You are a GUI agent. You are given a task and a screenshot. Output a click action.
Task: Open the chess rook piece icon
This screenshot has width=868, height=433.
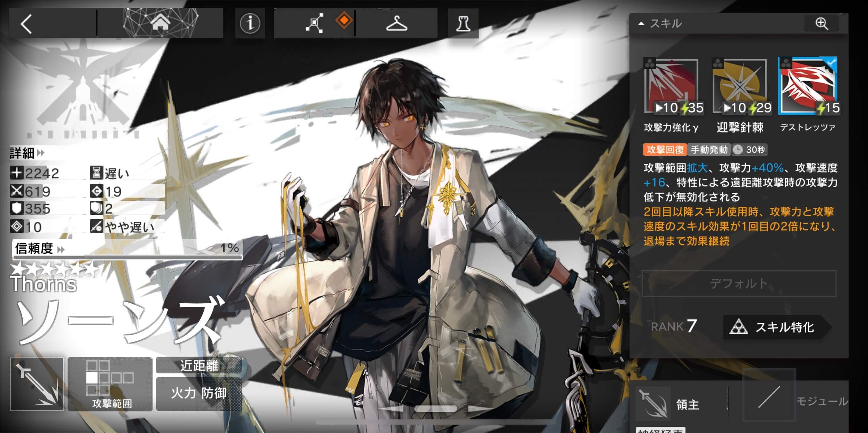463,24
